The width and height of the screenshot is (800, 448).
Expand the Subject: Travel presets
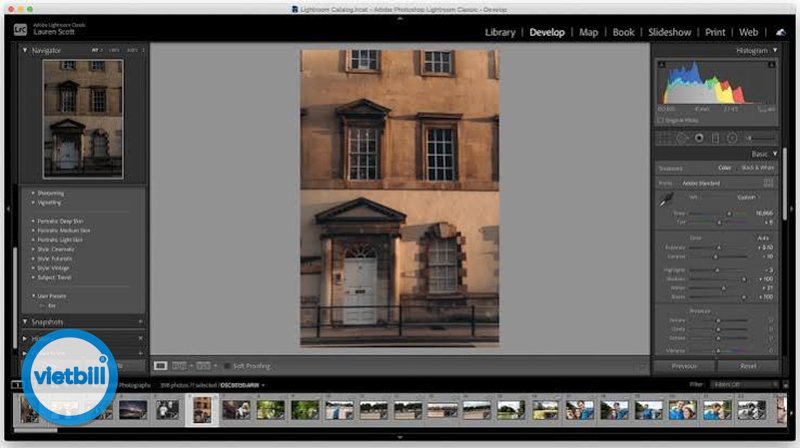coord(33,277)
